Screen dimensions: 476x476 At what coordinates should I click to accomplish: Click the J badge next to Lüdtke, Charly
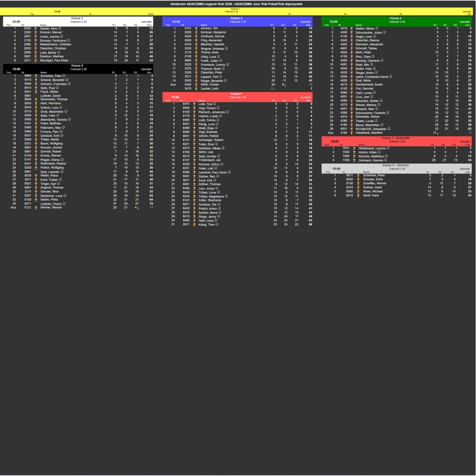click(64, 204)
